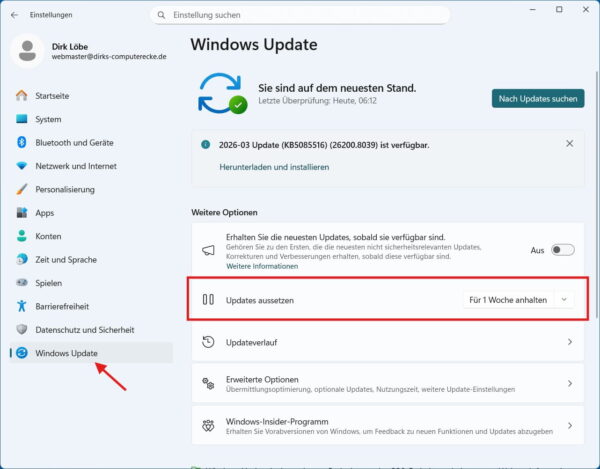This screenshot has height=469, width=600.
Task: Click the Dirk Löbe account name
Action: (x=70, y=46)
